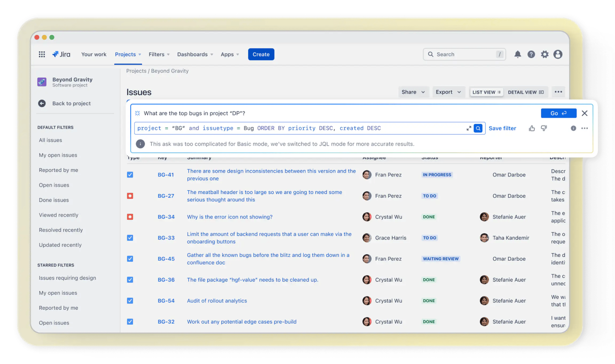Go to Your work

[x=94, y=54]
